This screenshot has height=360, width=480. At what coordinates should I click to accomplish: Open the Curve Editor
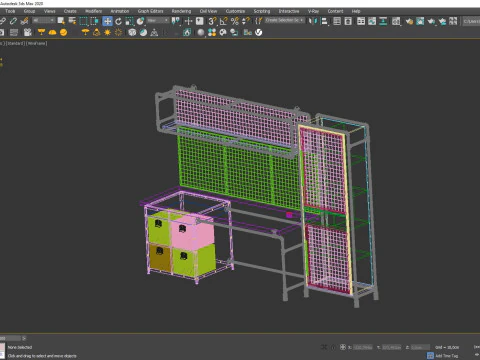pyautogui.click(x=372, y=21)
